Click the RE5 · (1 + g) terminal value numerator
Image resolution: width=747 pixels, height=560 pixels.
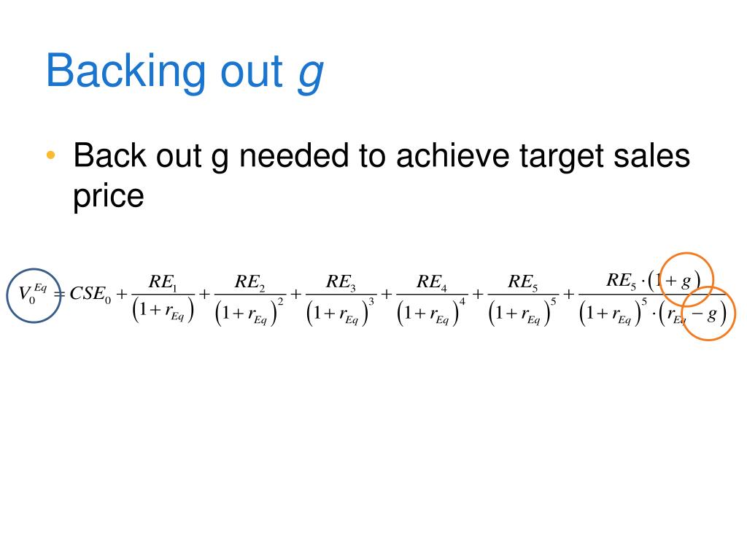pos(653,281)
